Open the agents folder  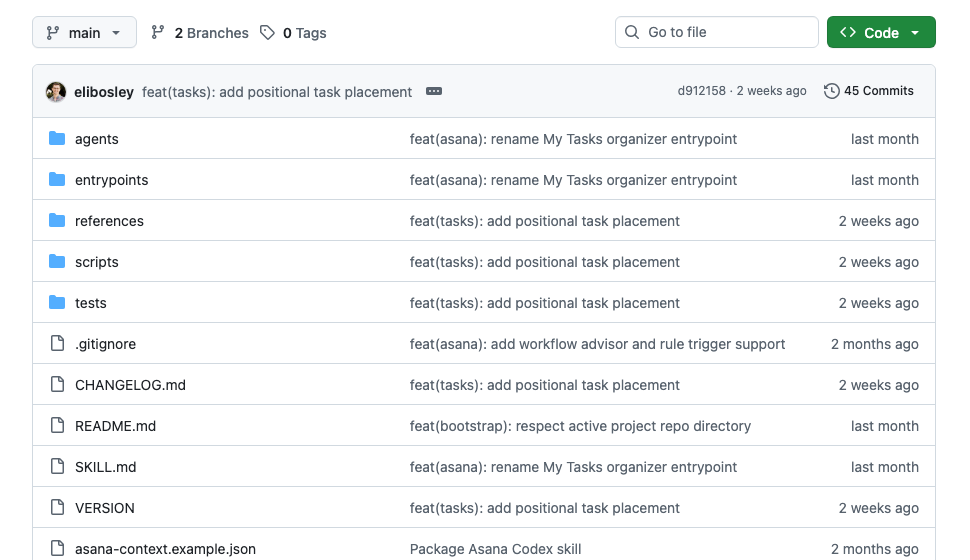point(97,139)
